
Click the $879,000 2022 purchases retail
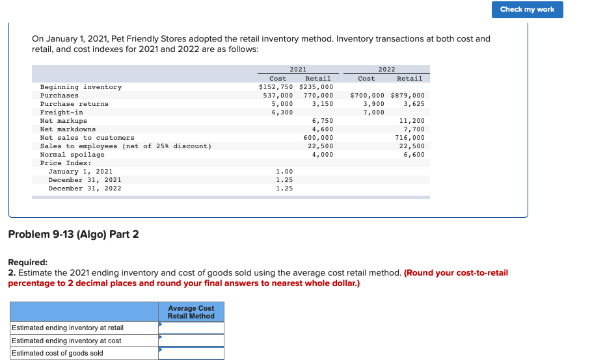[x=407, y=96]
